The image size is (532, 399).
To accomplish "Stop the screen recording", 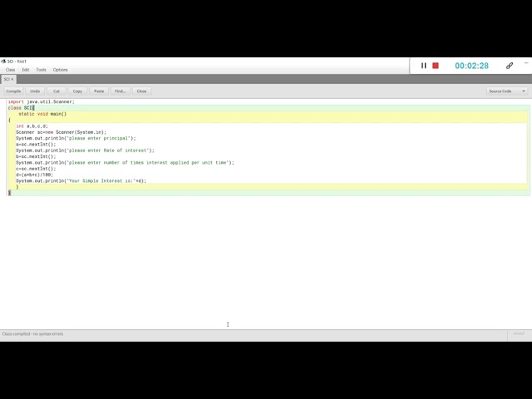I will (x=436, y=66).
